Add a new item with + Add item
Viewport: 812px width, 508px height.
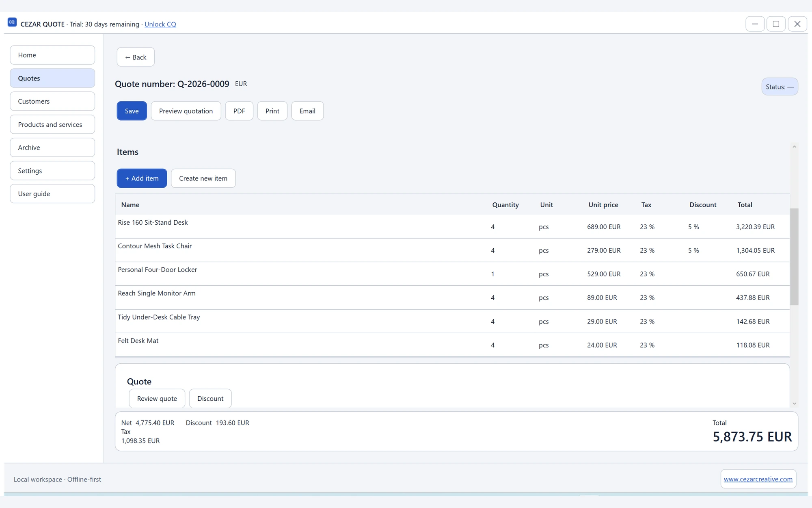142,178
